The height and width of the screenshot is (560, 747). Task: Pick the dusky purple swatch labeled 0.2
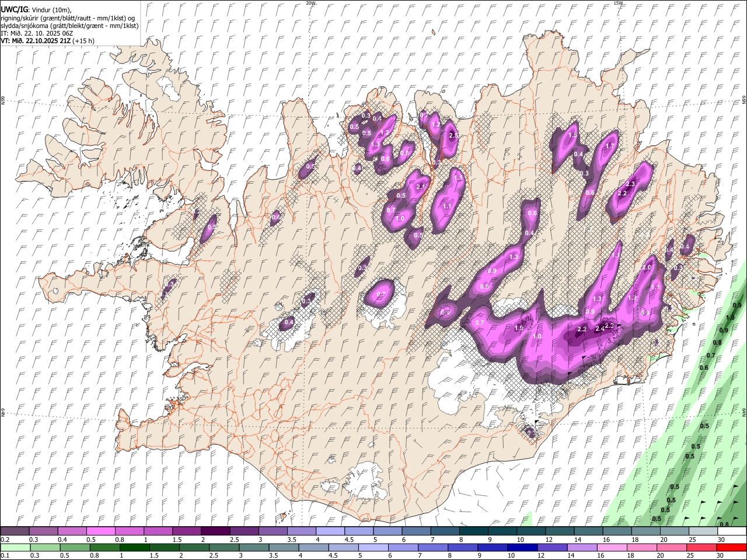tap(15, 531)
